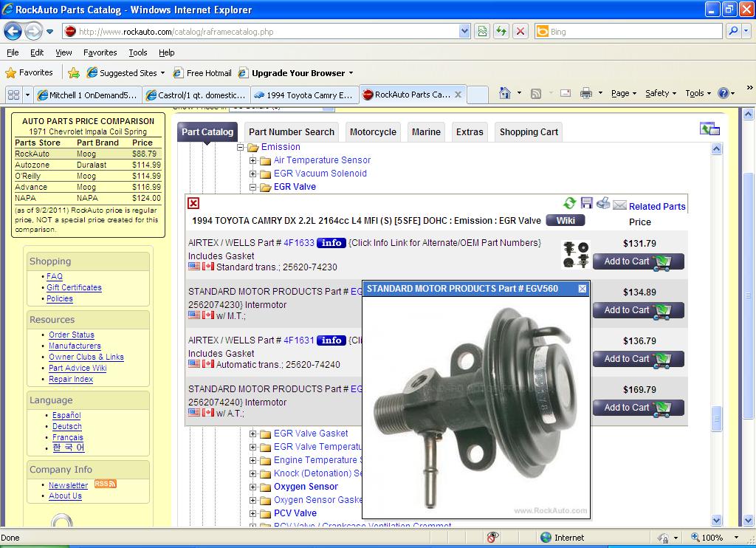Viewport: 756px width, 548px height.
Task: Click the green refresh icon in parts listing
Action: point(569,204)
